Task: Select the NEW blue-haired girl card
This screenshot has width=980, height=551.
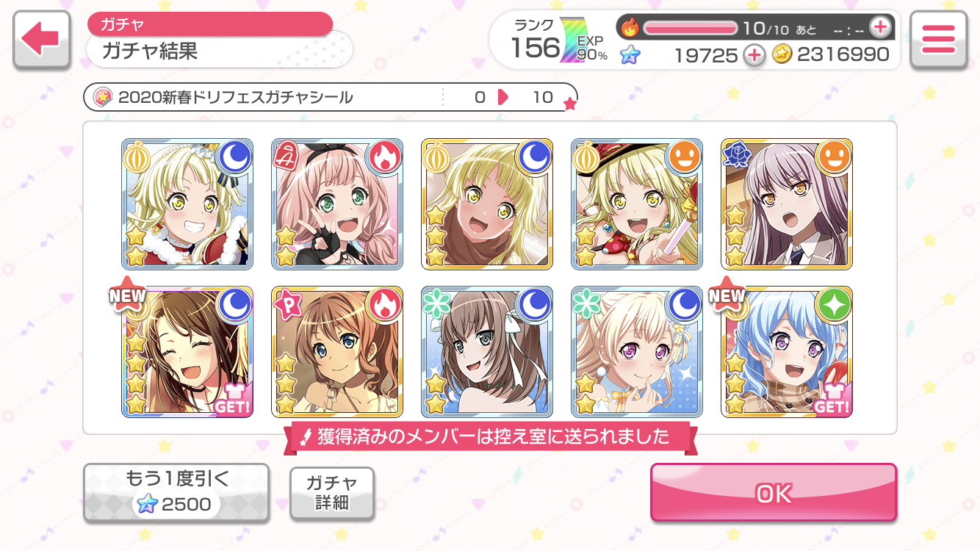Action: click(787, 352)
